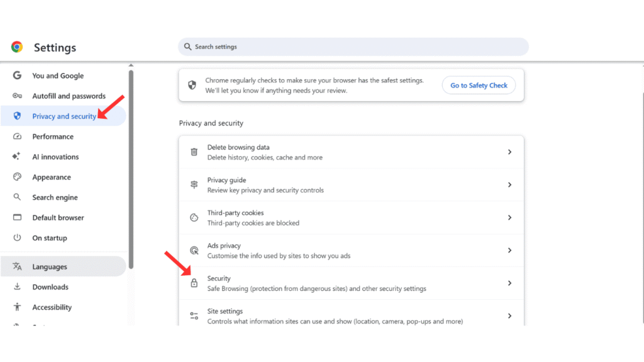Select the Accessibility person icon
This screenshot has height=362, width=644.
coord(17,307)
